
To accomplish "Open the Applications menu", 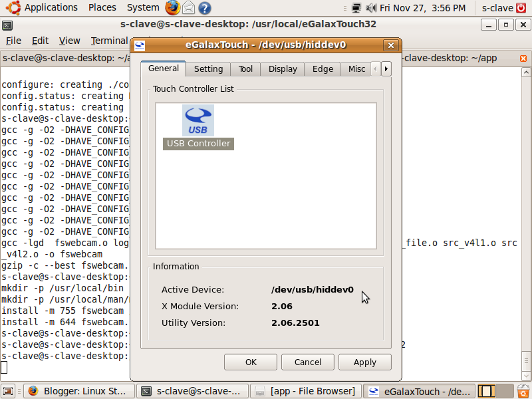I will (51, 7).
